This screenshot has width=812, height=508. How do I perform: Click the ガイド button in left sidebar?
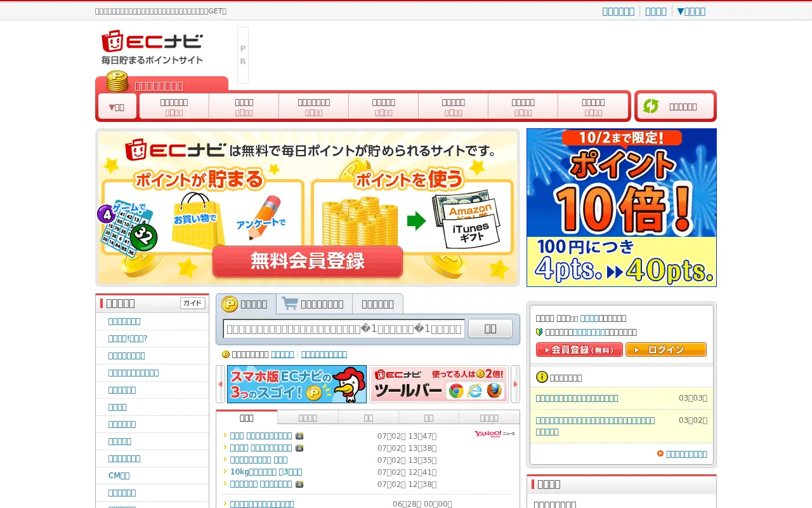(192, 304)
